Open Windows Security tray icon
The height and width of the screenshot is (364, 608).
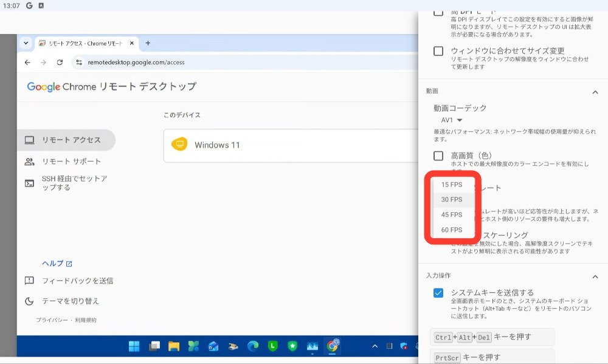point(404,346)
